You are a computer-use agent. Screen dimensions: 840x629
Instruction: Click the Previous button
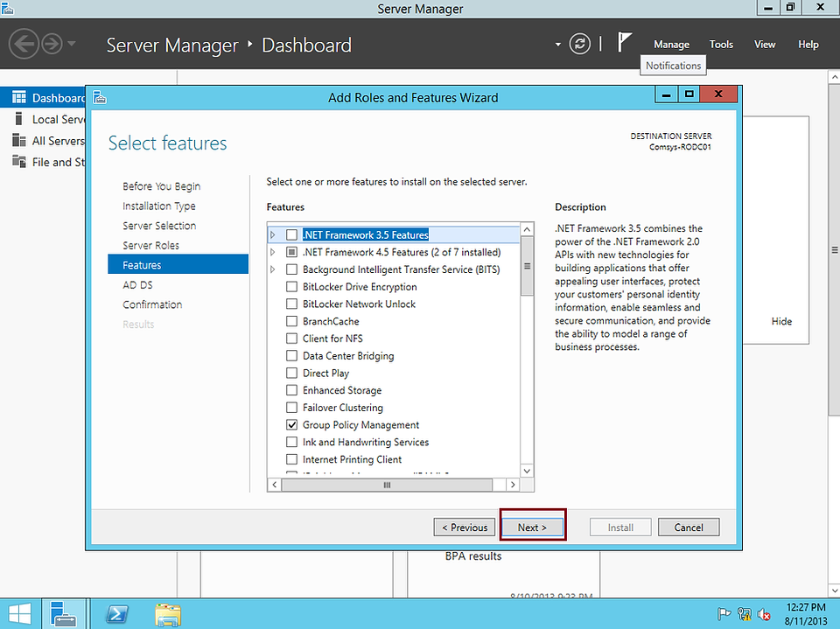465,528
